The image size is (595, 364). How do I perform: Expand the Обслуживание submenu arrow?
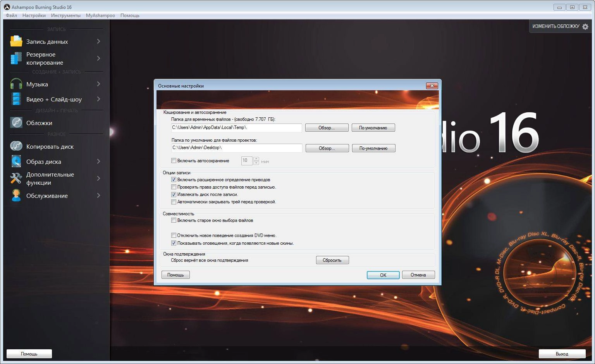pos(98,195)
